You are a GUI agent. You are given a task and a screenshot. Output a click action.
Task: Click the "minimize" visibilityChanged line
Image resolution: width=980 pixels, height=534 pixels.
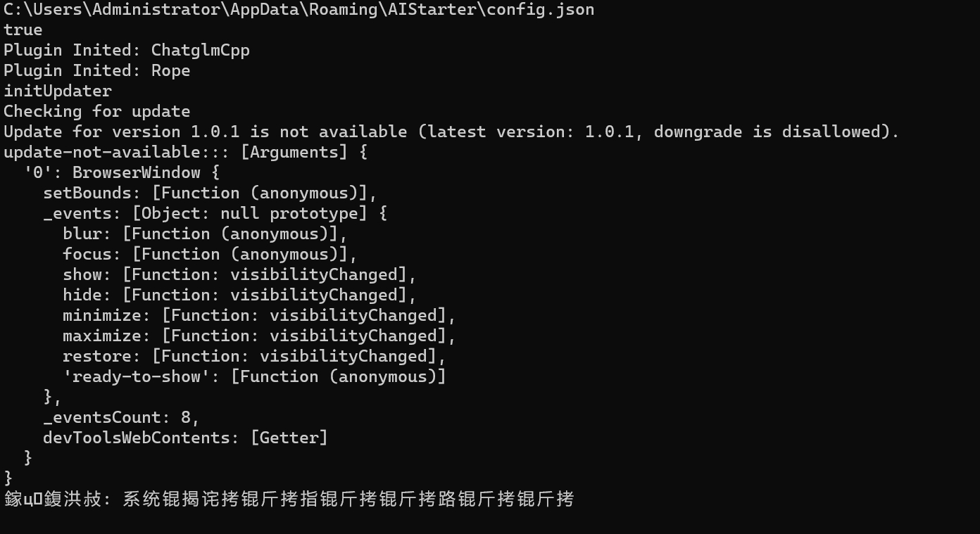tap(259, 316)
